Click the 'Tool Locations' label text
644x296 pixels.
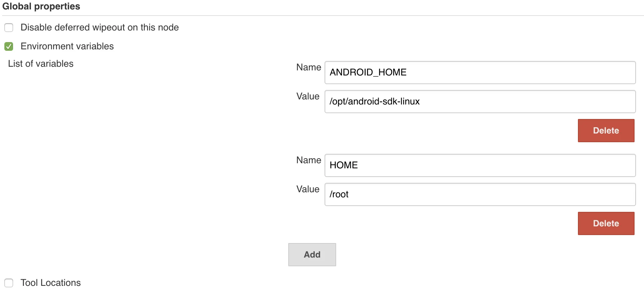coord(50,283)
